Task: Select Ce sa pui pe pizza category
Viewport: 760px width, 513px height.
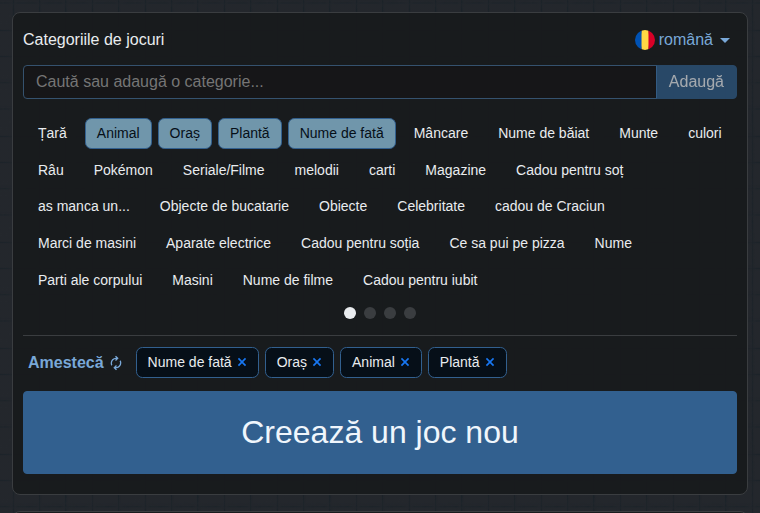Action: [x=507, y=243]
